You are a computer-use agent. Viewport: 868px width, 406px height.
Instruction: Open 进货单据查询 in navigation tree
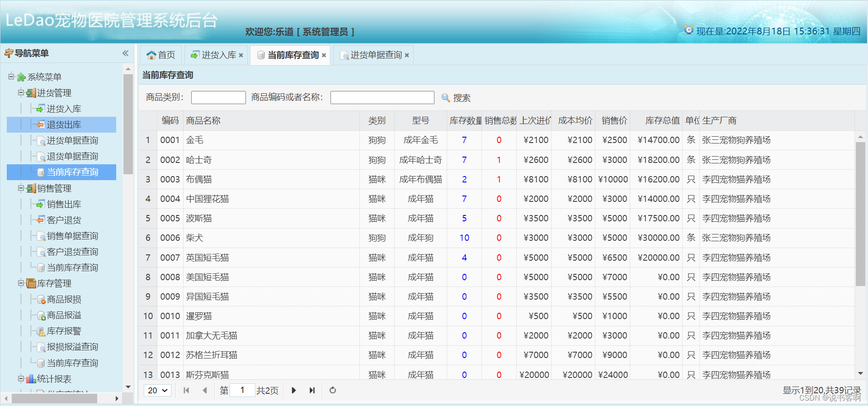click(72, 140)
